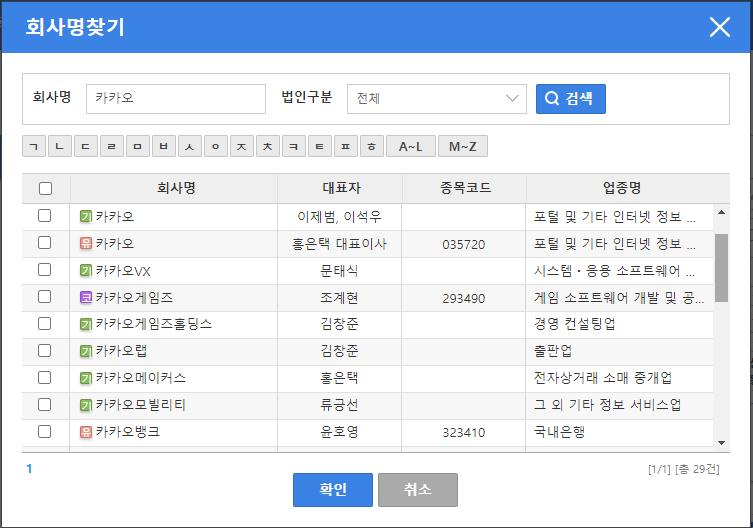The image size is (753, 528).
Task: Click representative name 류긍선
Action: (x=339, y=405)
